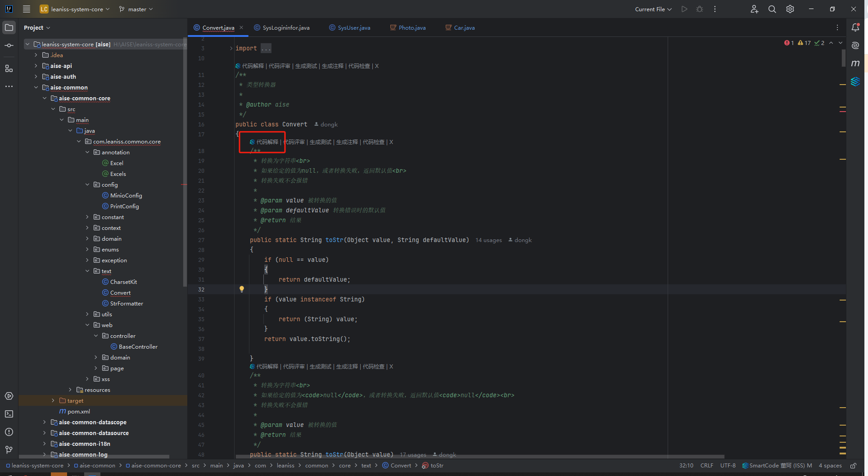Expand the aise-common-datascope module
The width and height of the screenshot is (868, 476).
[x=45, y=422]
